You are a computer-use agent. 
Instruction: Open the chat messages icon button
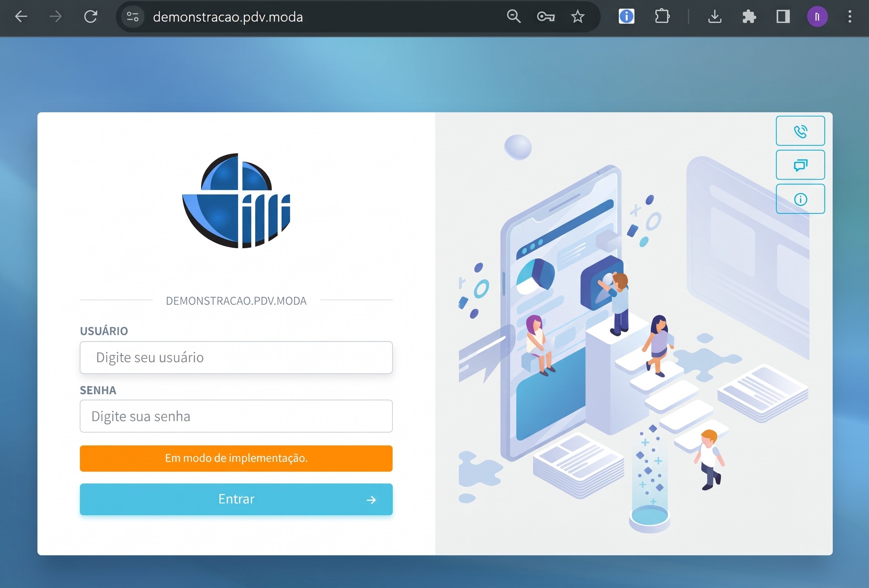tap(800, 165)
